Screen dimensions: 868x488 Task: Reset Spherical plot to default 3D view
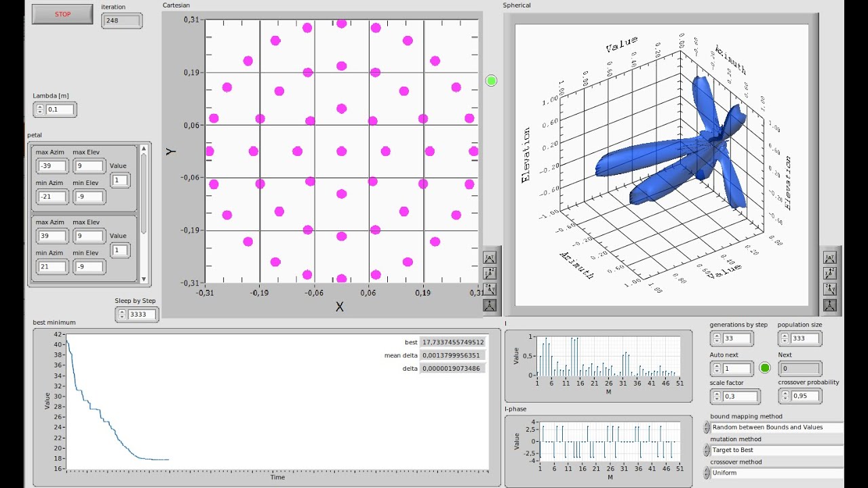tap(830, 306)
